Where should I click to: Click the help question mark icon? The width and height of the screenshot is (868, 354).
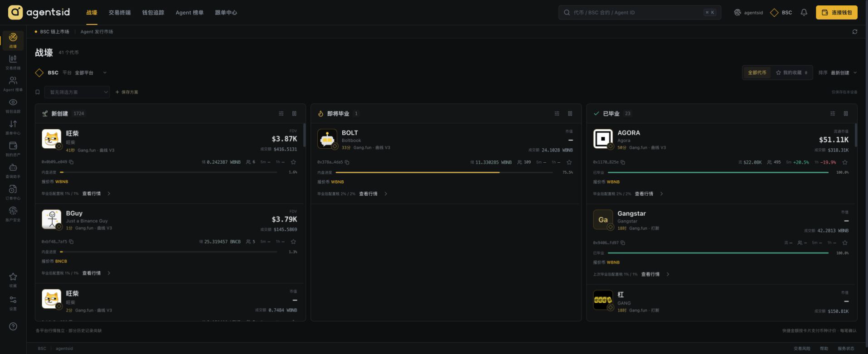point(13,326)
